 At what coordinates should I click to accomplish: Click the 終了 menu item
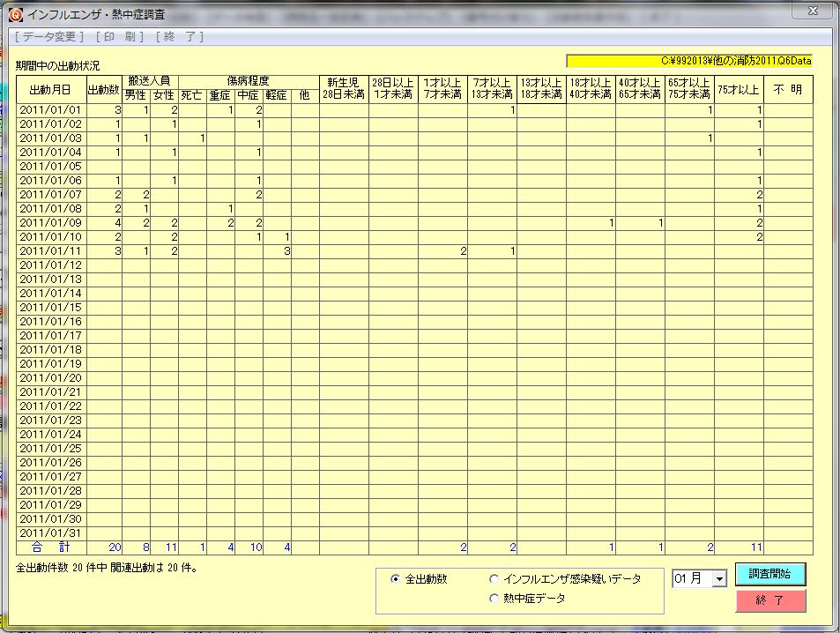pos(180,36)
